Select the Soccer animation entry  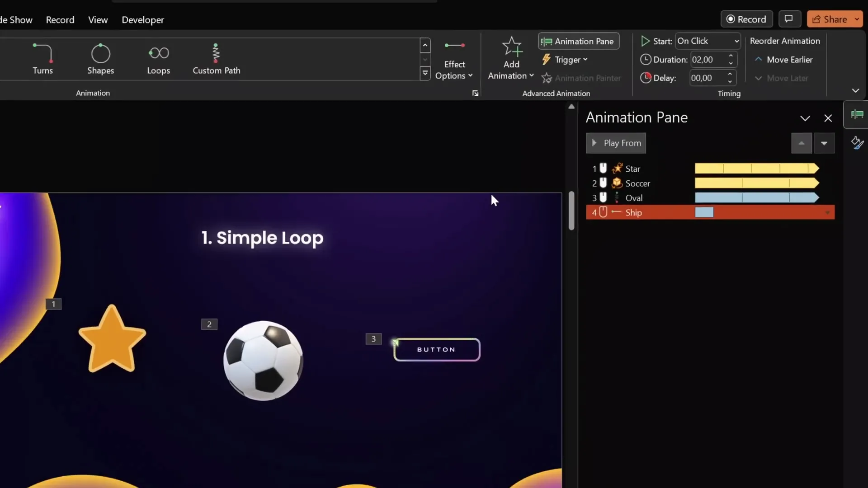pyautogui.click(x=710, y=183)
